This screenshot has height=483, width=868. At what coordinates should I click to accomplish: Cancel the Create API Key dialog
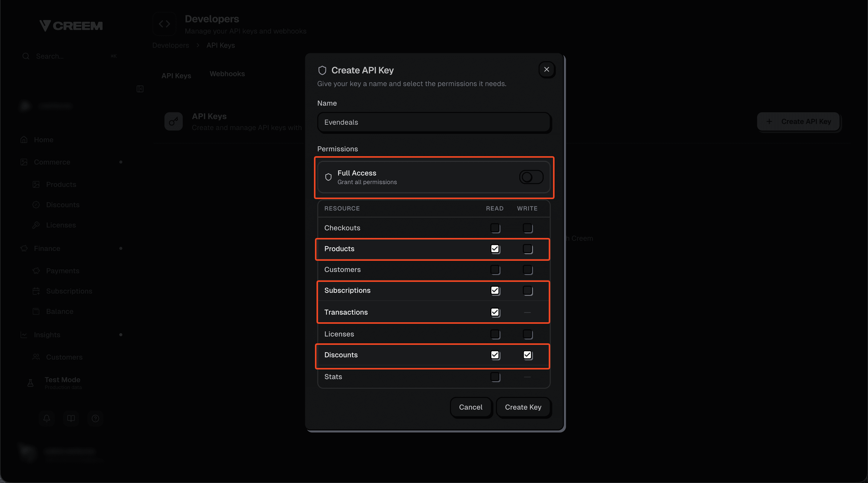pyautogui.click(x=471, y=407)
